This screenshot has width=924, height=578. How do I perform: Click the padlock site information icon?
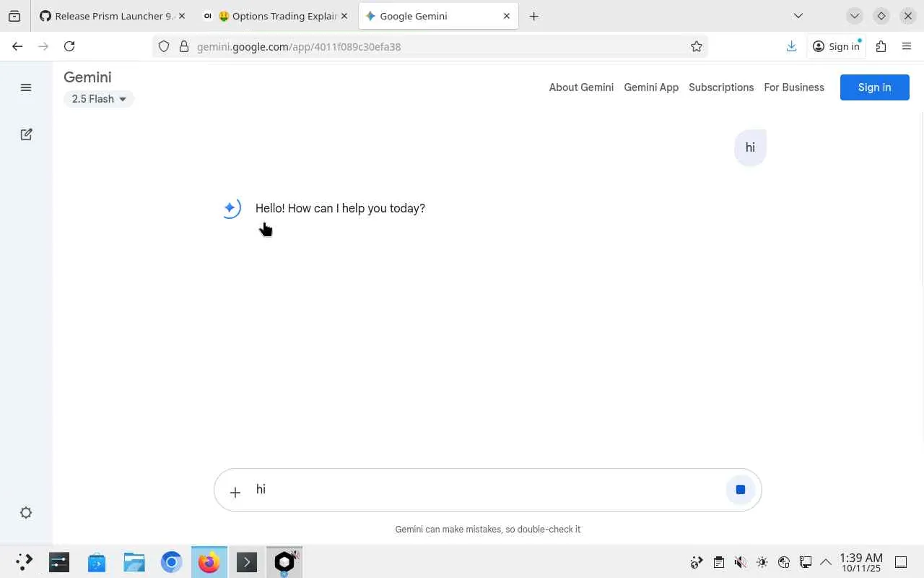tap(183, 46)
